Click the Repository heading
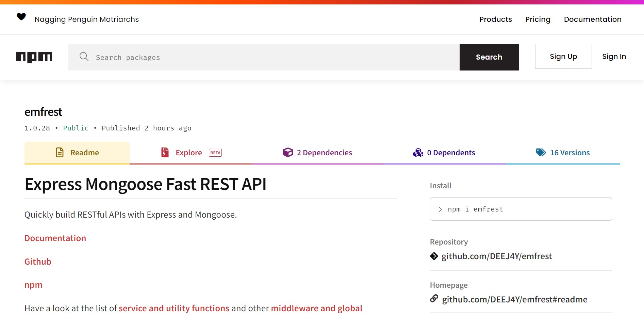The width and height of the screenshot is (644, 314). coord(449,242)
